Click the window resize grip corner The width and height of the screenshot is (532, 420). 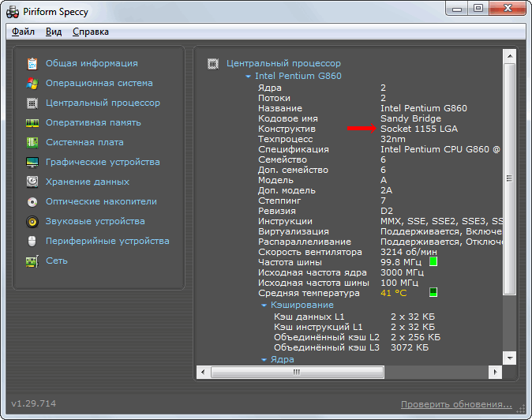click(521, 409)
